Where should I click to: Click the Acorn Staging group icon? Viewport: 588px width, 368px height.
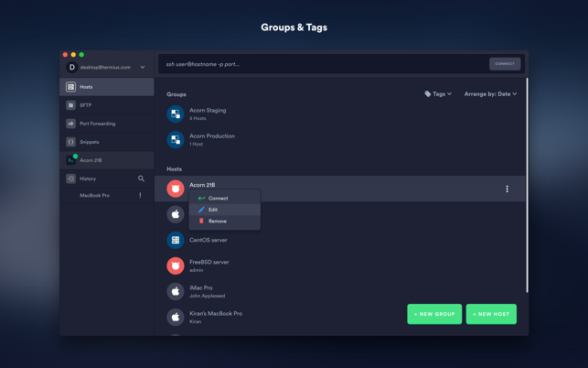[x=176, y=114]
